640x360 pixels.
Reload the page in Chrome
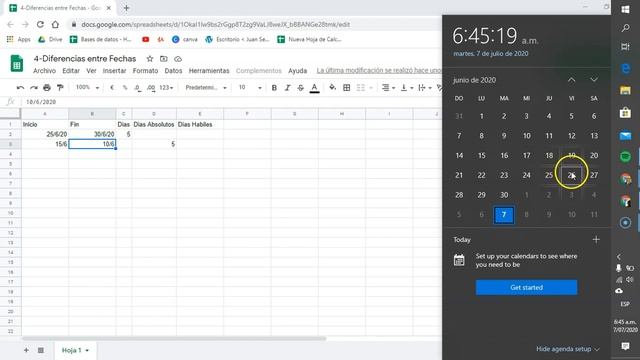point(40,24)
